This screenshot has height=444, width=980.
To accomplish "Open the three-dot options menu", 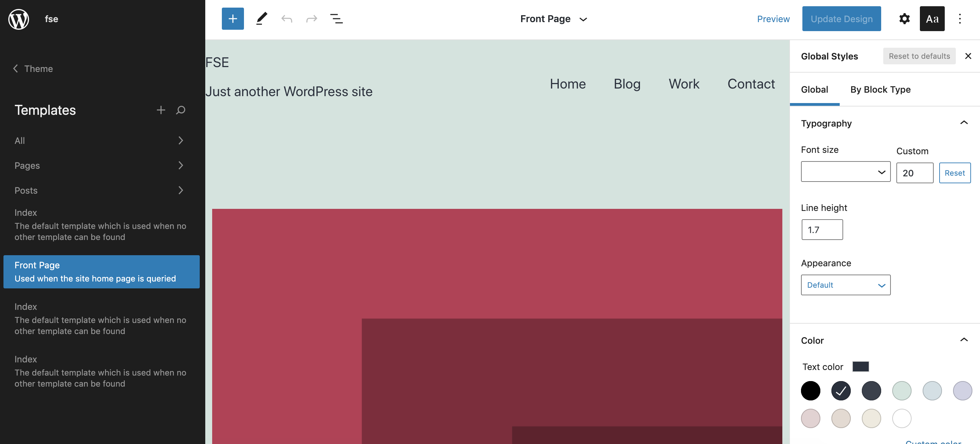I will tap(960, 19).
